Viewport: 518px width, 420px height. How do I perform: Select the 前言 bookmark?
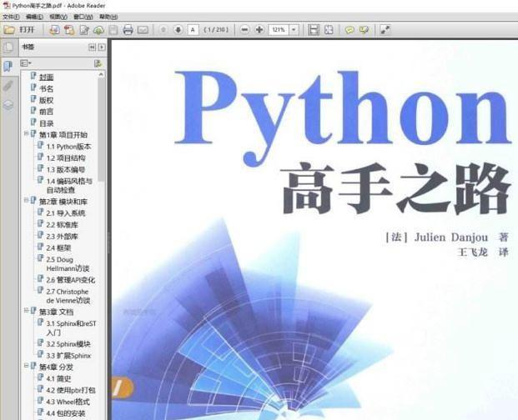pyautogui.click(x=46, y=112)
